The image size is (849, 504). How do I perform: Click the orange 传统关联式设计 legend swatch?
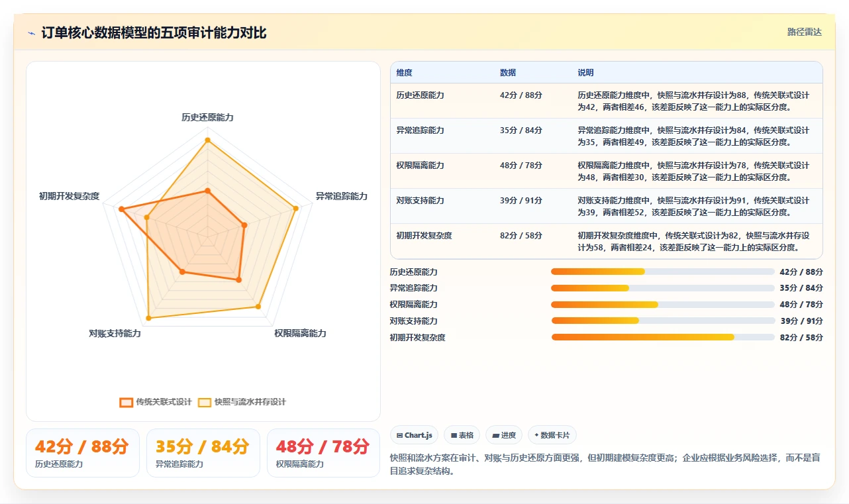pos(126,402)
